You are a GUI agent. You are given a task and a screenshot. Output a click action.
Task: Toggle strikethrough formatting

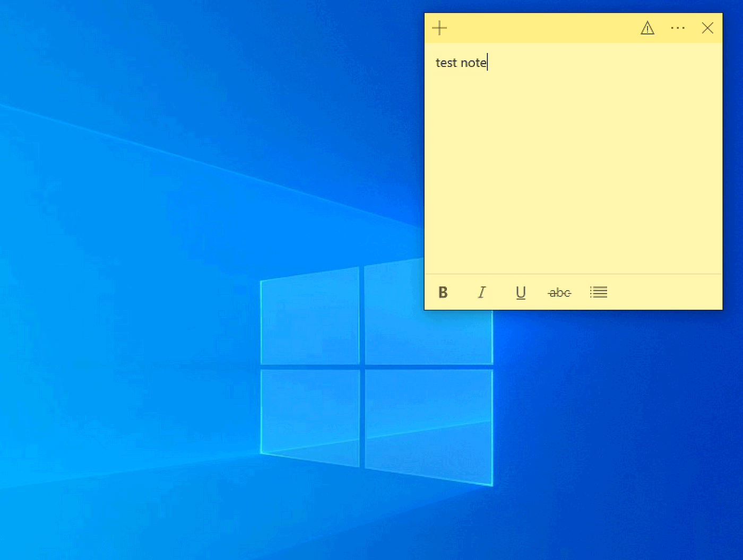pos(559,292)
